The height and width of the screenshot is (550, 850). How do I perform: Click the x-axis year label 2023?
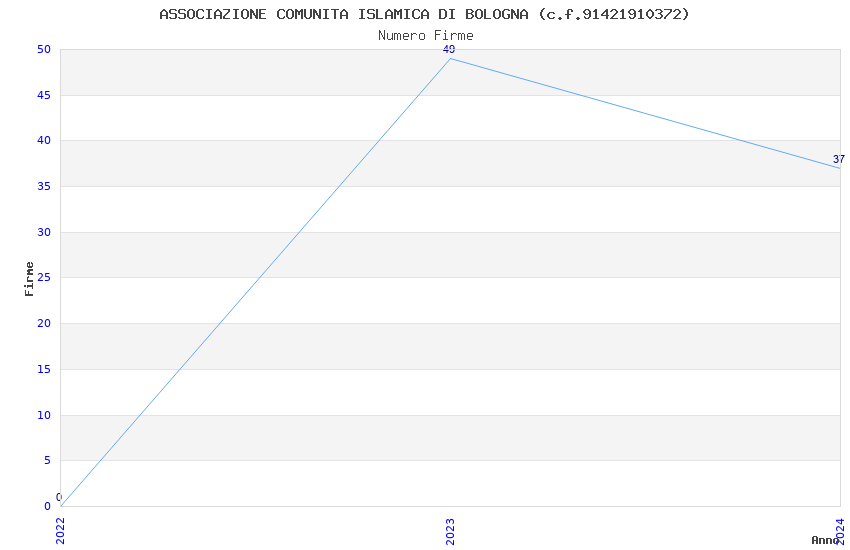pyautogui.click(x=450, y=531)
